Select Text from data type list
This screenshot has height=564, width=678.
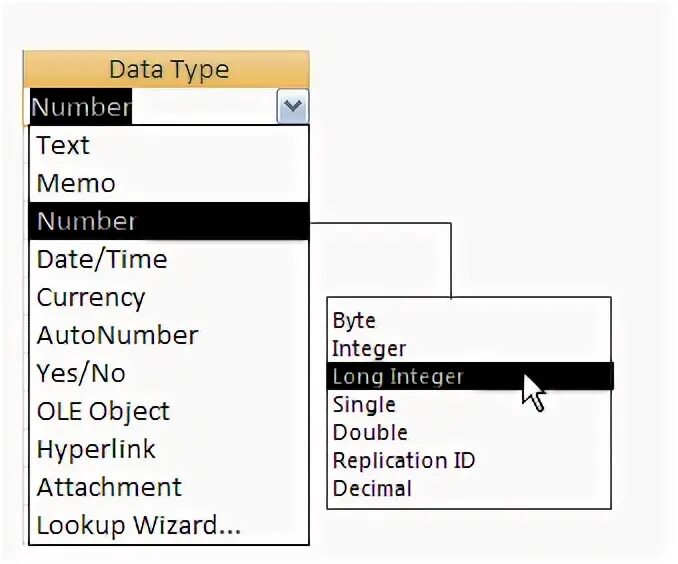point(169,145)
